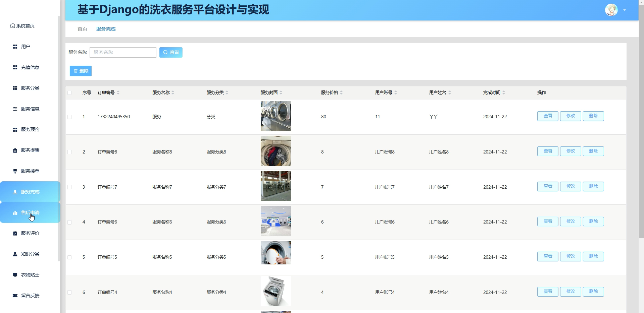Click 删除 for row 订单编号7
Viewport: 644px width, 313px height.
[593, 186]
